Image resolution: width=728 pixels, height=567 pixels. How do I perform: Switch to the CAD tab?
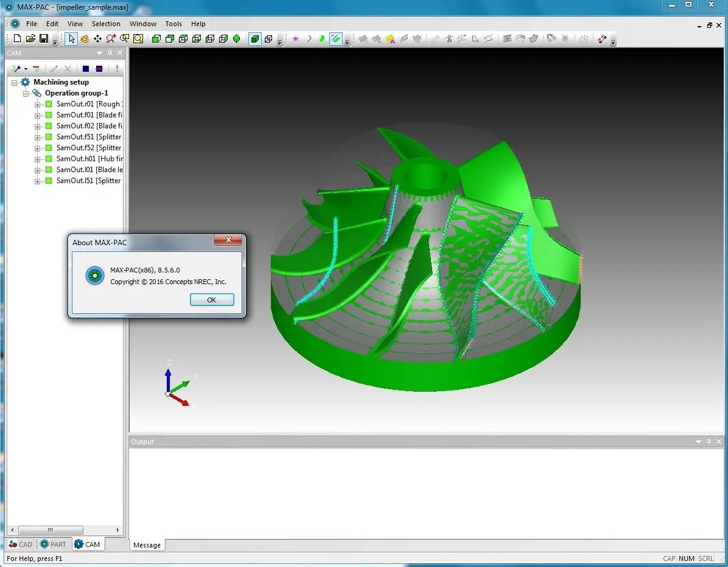[x=21, y=544]
